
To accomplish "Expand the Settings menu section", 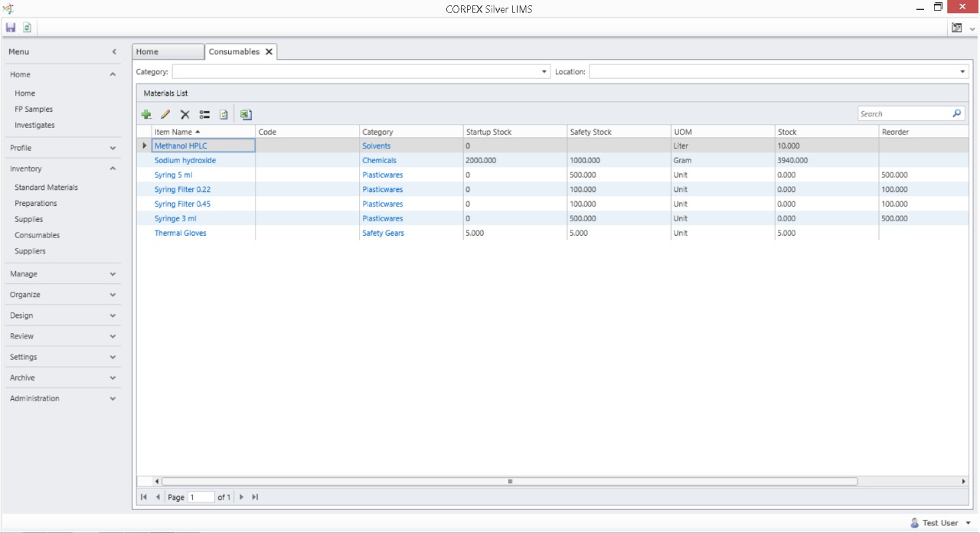I will [x=113, y=357].
